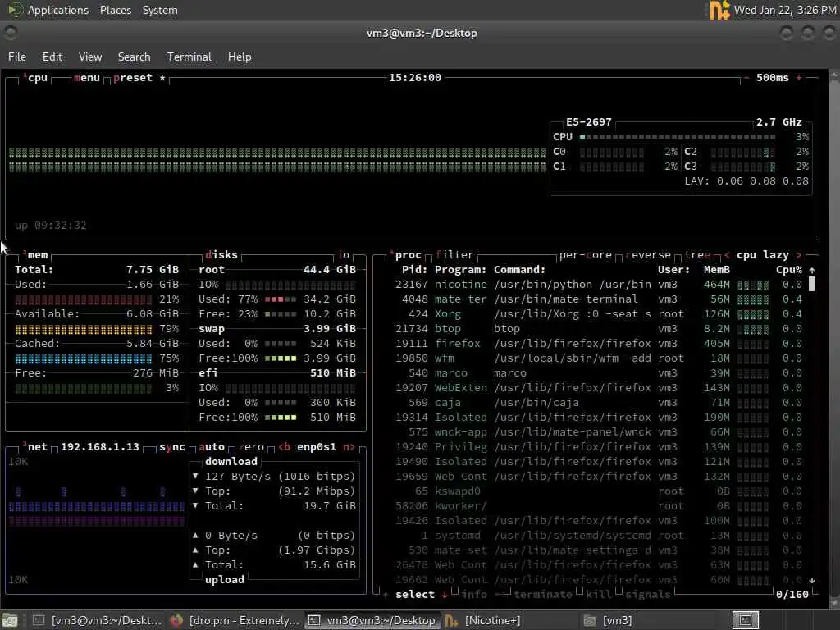Toggle per-core process CPU usage

click(586, 255)
